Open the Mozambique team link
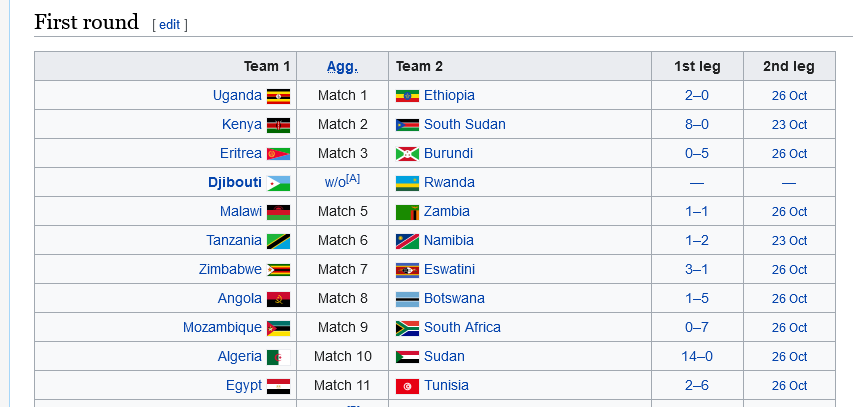This screenshot has height=407, width=853. (222, 328)
